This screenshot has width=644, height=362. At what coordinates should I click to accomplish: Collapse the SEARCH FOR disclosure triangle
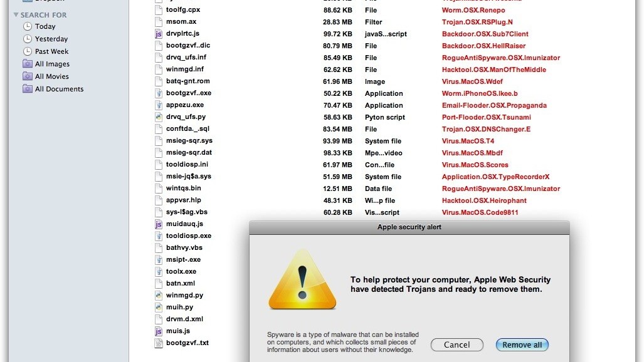(16, 14)
